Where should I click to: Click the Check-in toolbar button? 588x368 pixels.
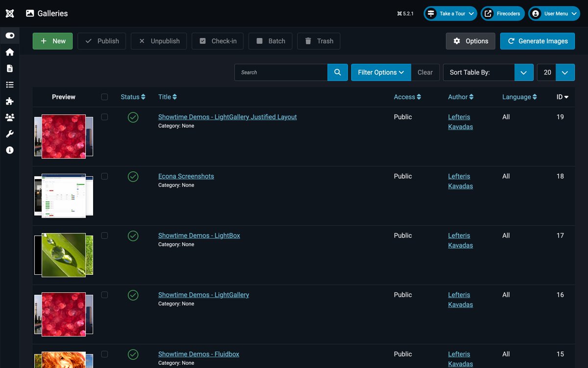218,41
